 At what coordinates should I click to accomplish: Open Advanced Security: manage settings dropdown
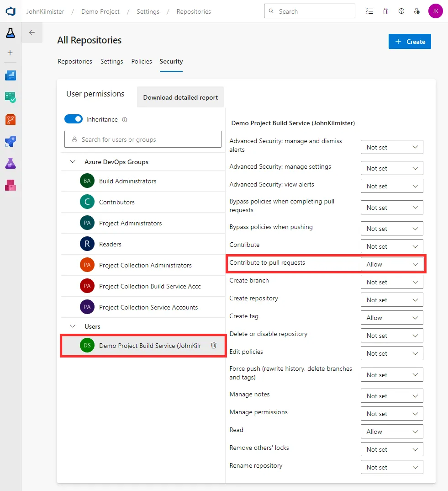pyautogui.click(x=392, y=168)
